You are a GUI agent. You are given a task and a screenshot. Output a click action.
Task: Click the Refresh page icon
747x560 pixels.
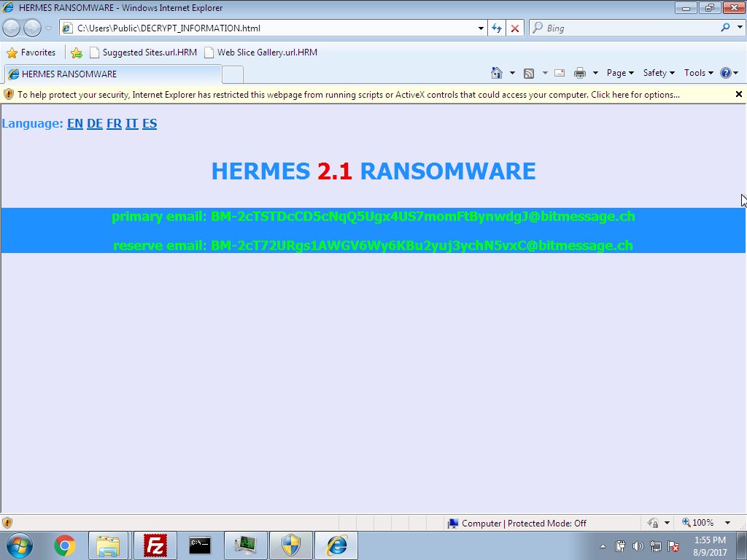point(497,28)
